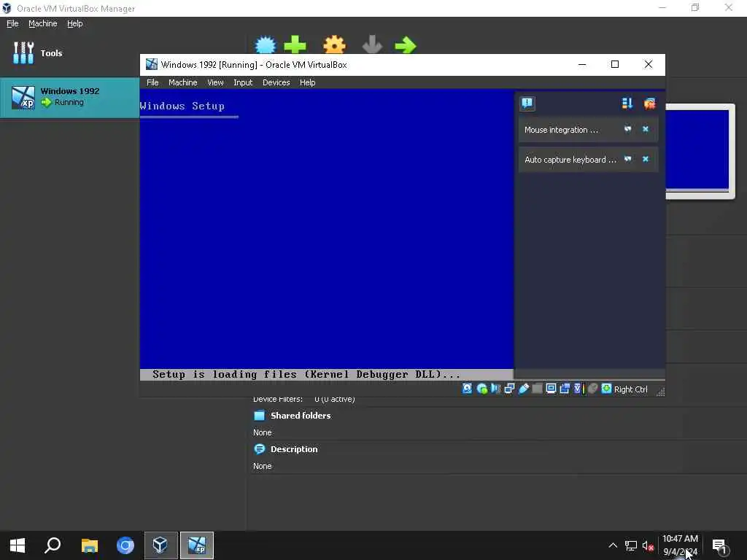
Task: Click the taskbar clock showing 10:47 AM
Action: click(x=680, y=545)
